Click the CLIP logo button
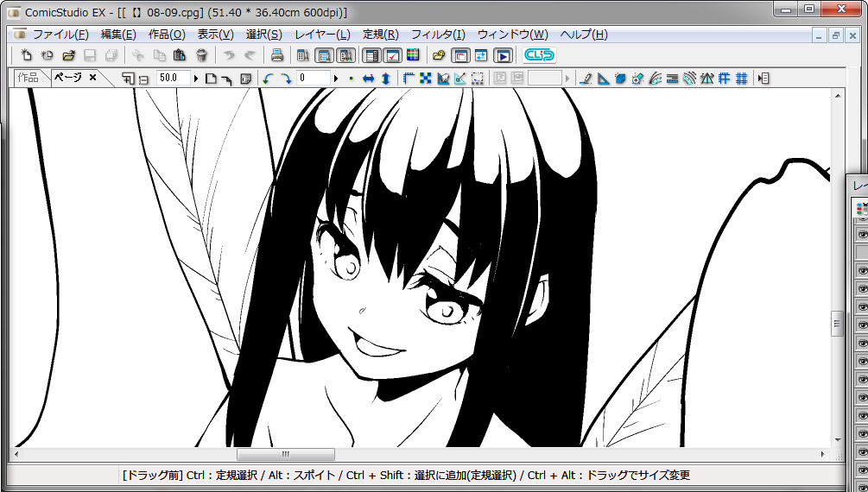The height and width of the screenshot is (492, 868). click(539, 55)
